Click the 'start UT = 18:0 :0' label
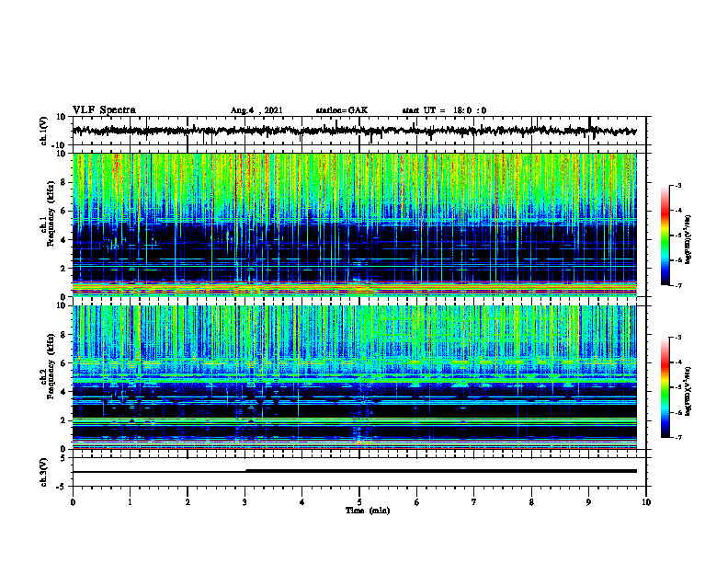Viewport: 728px width, 563px height. pyautogui.click(x=444, y=110)
